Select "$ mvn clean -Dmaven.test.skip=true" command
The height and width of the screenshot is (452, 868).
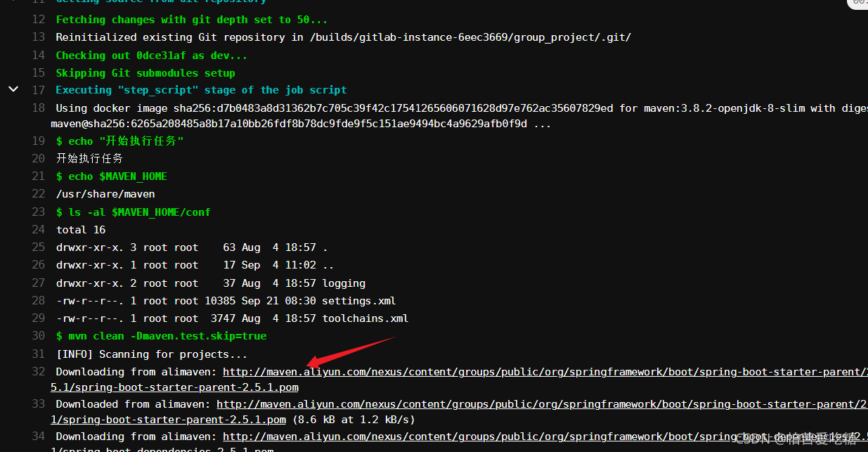tap(162, 336)
